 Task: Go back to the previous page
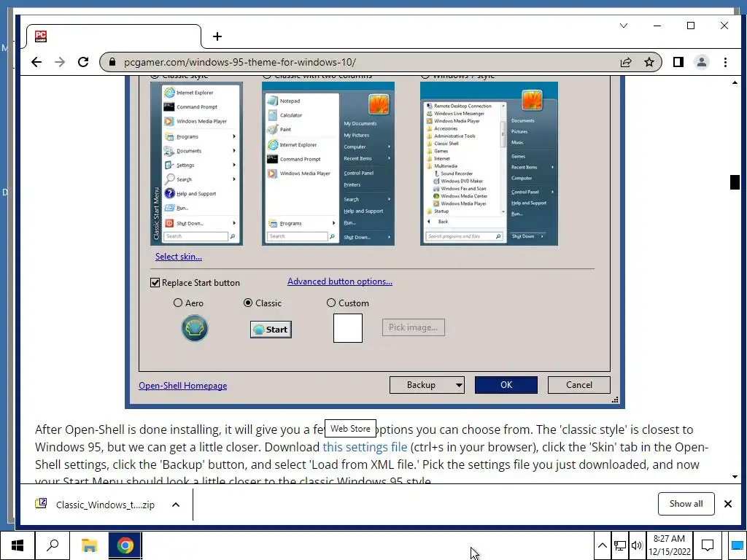(x=36, y=62)
